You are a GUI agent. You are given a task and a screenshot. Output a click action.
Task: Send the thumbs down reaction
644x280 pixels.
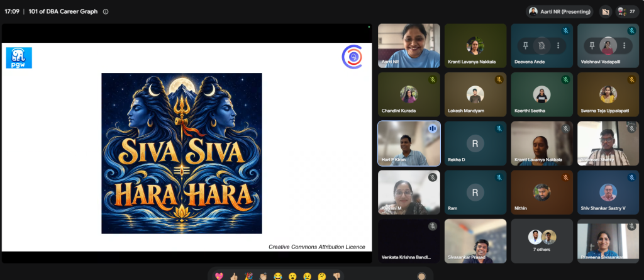pyautogui.click(x=336, y=276)
